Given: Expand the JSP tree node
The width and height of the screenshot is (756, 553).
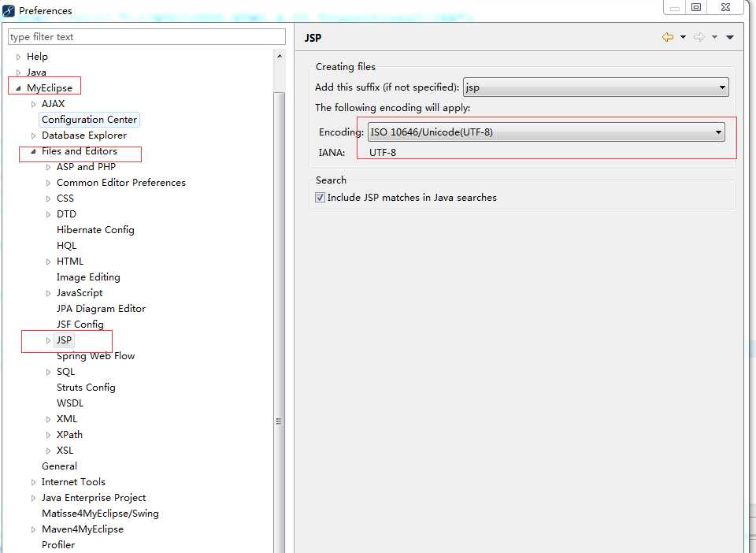Looking at the screenshot, I should coord(48,341).
